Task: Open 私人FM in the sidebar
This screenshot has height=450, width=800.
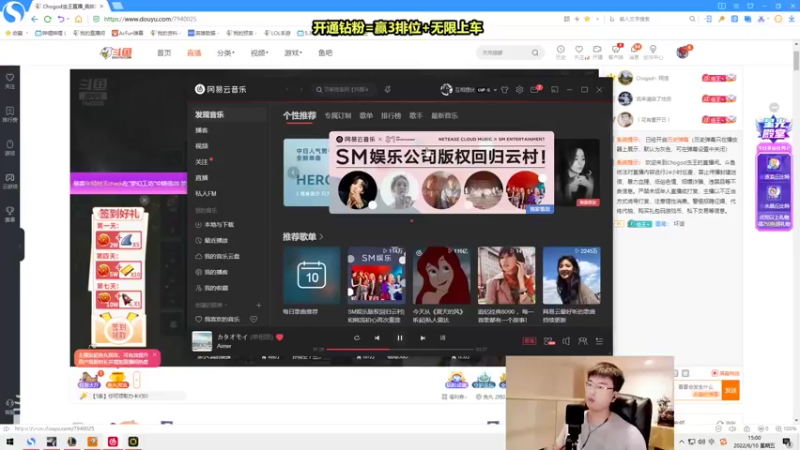Action: click(x=206, y=193)
